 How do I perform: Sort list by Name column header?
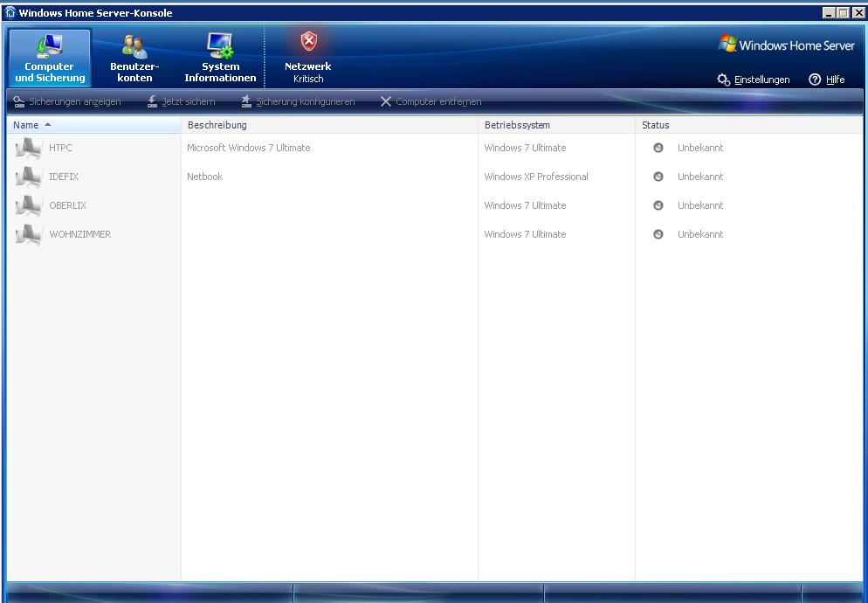tap(26, 125)
